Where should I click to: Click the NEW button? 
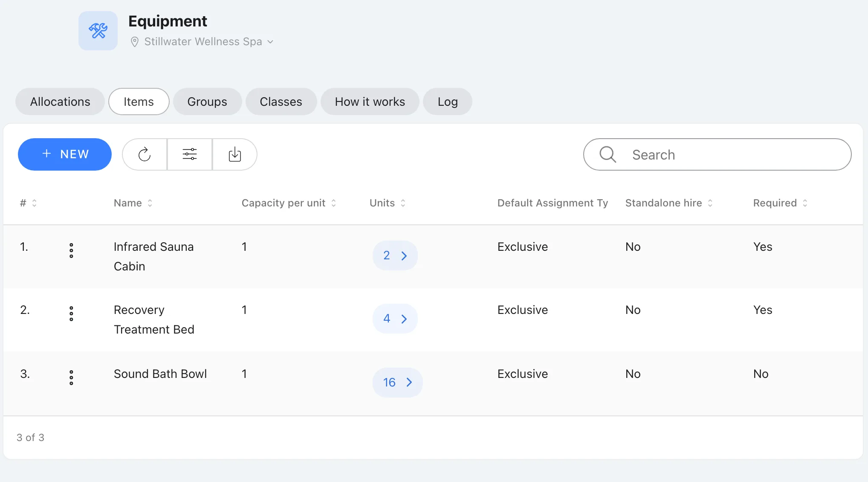pyautogui.click(x=65, y=154)
